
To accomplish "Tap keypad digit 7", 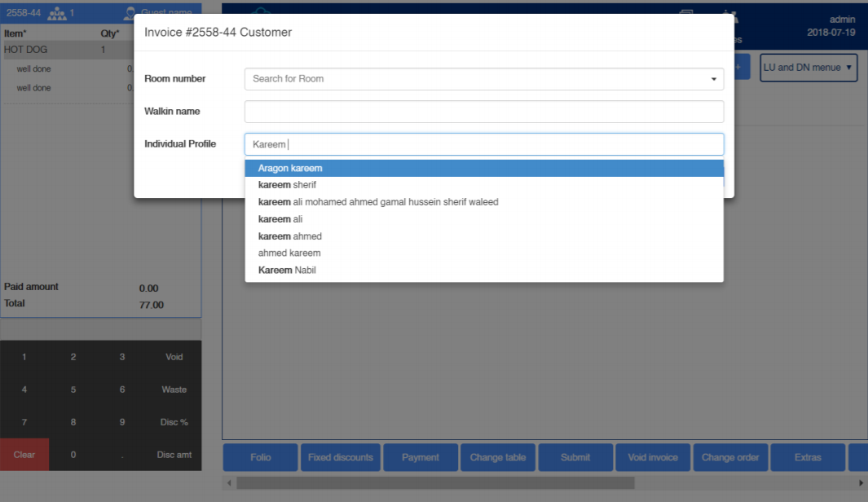I will coord(24,422).
